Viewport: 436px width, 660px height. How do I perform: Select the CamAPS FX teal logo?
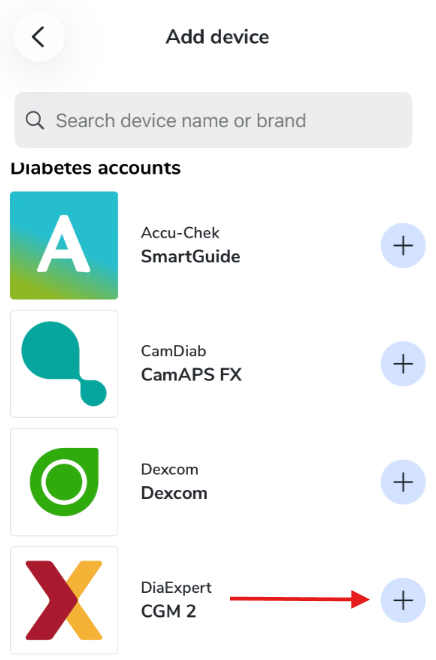coord(64,364)
